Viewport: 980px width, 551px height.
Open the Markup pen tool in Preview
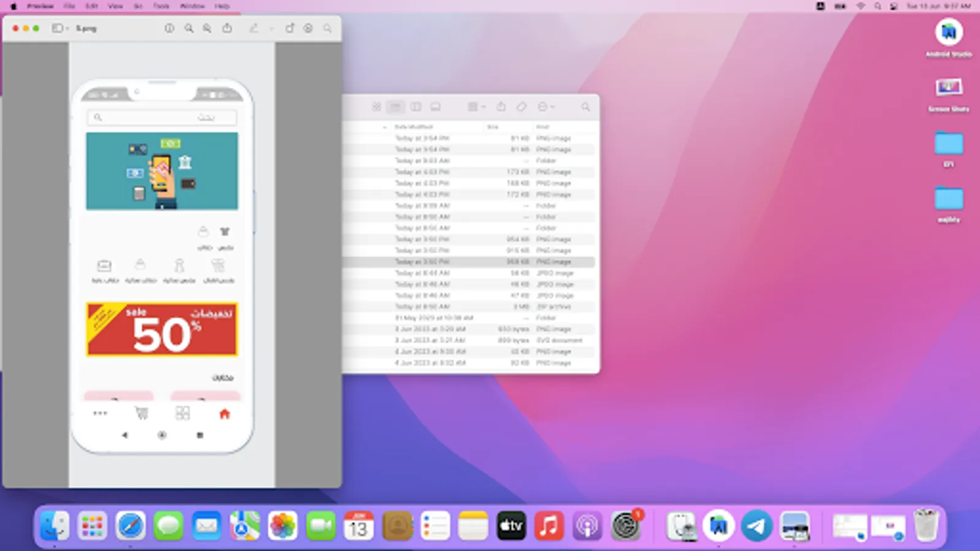pos(254,28)
